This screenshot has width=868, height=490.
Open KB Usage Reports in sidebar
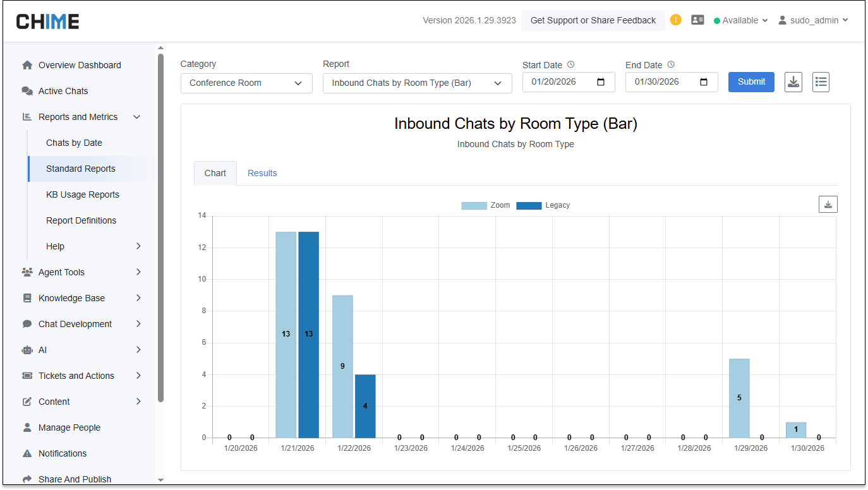83,194
